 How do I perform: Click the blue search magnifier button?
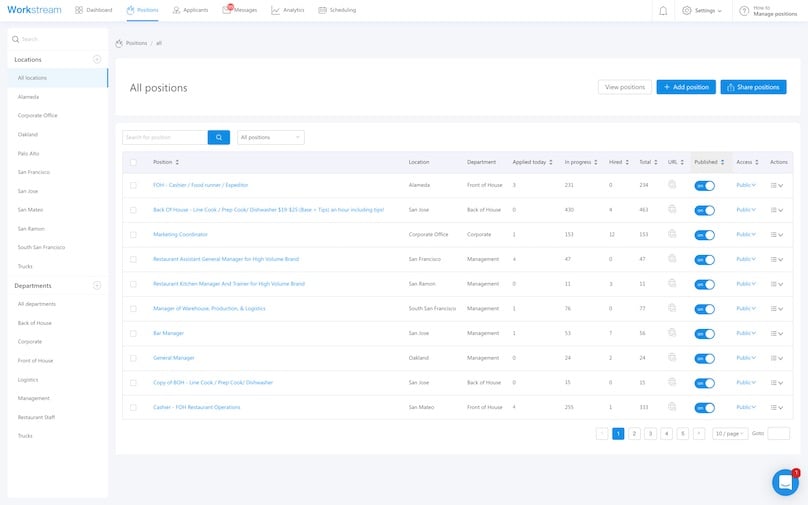pos(218,137)
